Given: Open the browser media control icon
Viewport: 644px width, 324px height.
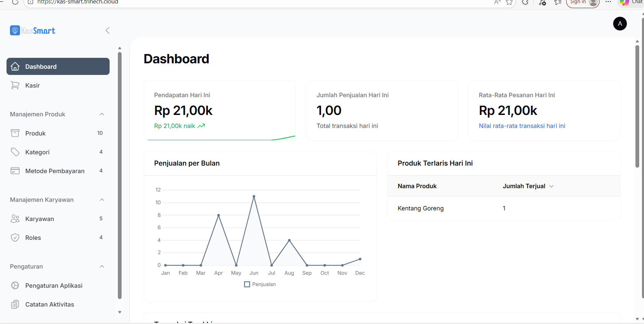Looking at the screenshot, I should (x=542, y=2).
